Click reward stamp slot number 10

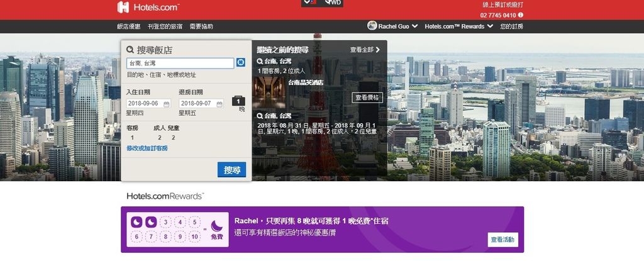(195, 237)
